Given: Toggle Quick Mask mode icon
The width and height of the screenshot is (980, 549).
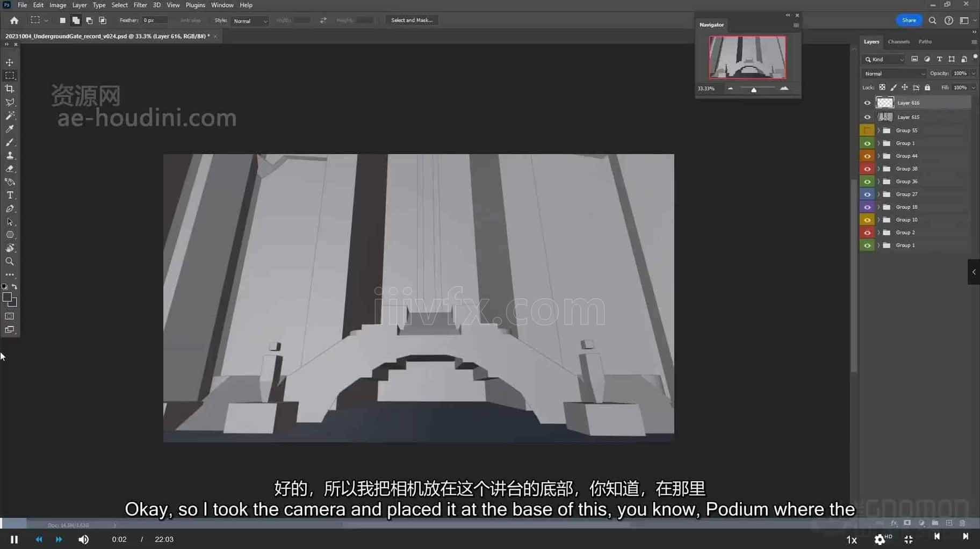Looking at the screenshot, I should point(10,316).
